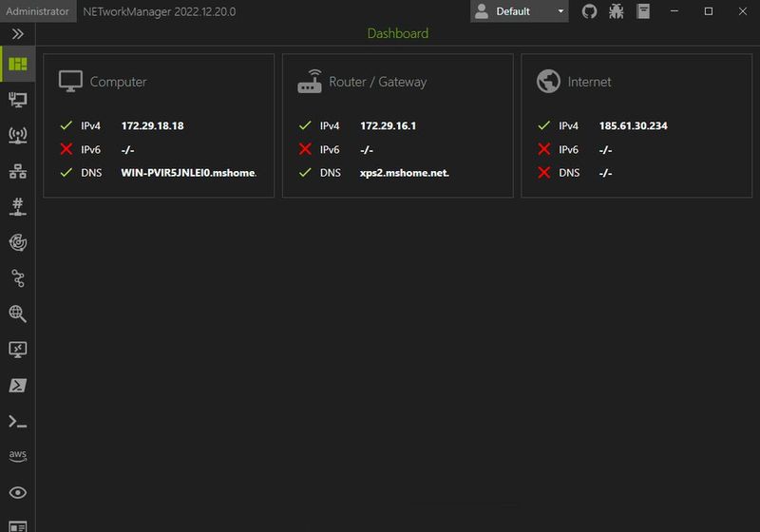Open the WiFi antenna tool icon
760x532 pixels.
[x=18, y=135]
